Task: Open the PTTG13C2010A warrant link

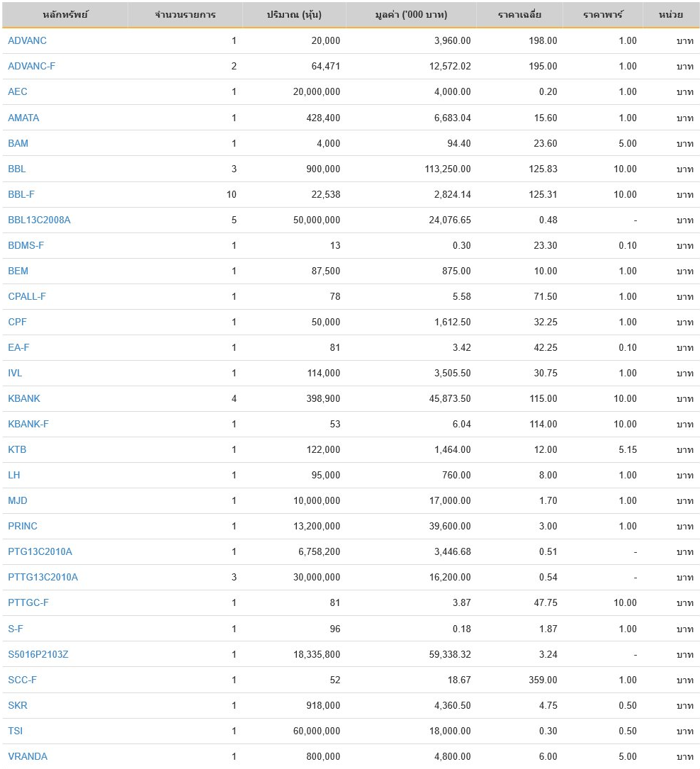Action: click(x=43, y=577)
